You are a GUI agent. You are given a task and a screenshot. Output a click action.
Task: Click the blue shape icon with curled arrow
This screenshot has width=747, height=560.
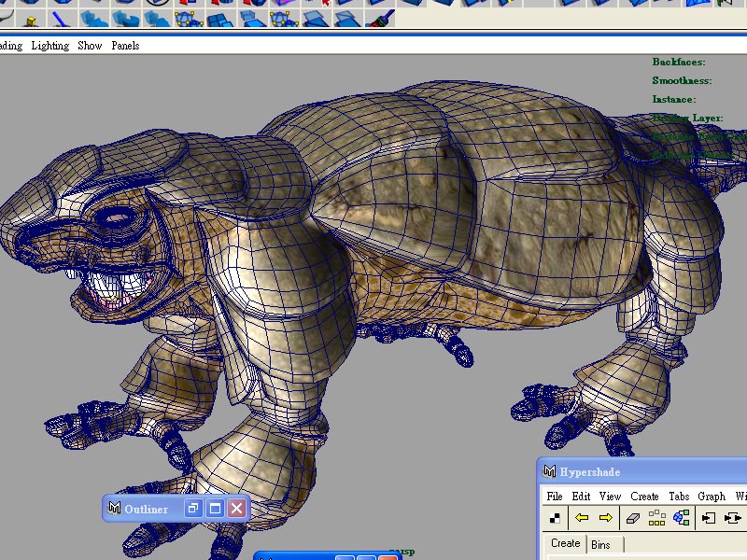(x=125, y=19)
